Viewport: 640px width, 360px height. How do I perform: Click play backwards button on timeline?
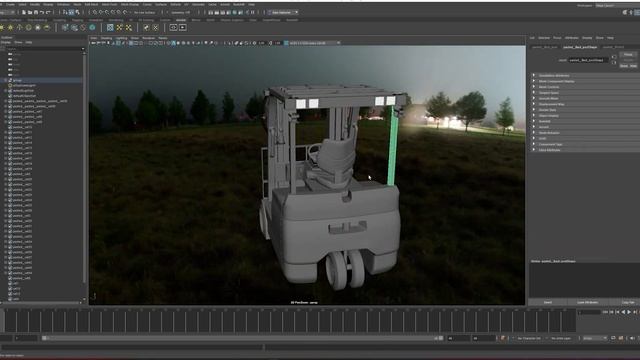click(623, 312)
